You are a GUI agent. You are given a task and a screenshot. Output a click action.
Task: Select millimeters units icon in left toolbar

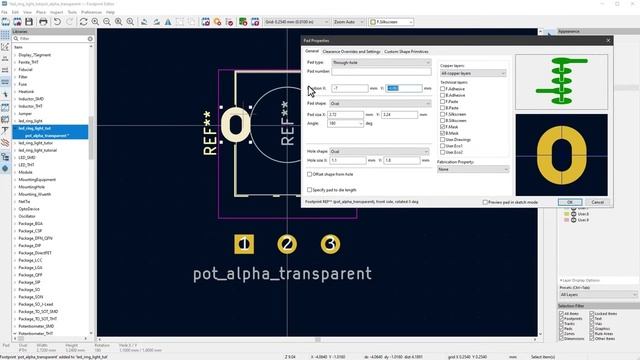point(5,82)
